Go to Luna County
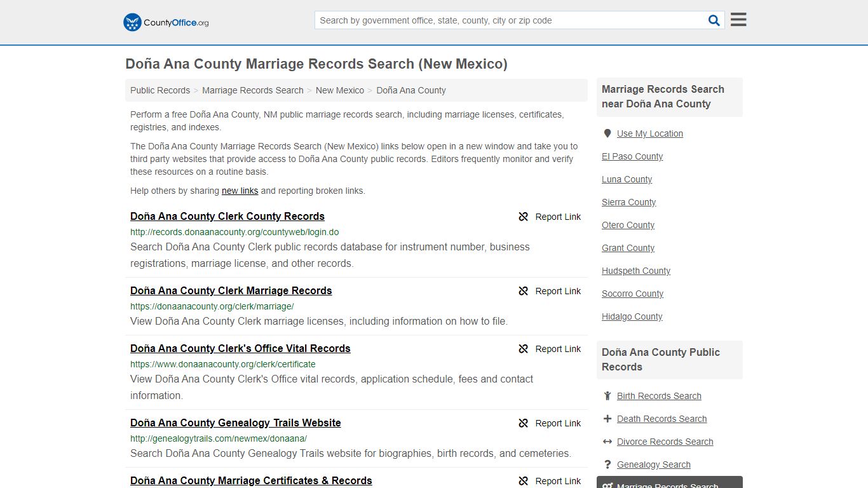 pos(627,179)
